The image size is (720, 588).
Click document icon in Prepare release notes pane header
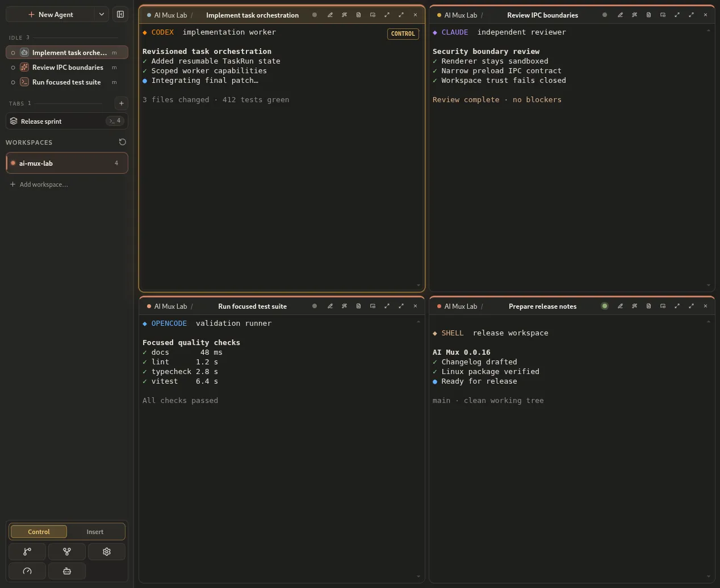click(x=648, y=306)
